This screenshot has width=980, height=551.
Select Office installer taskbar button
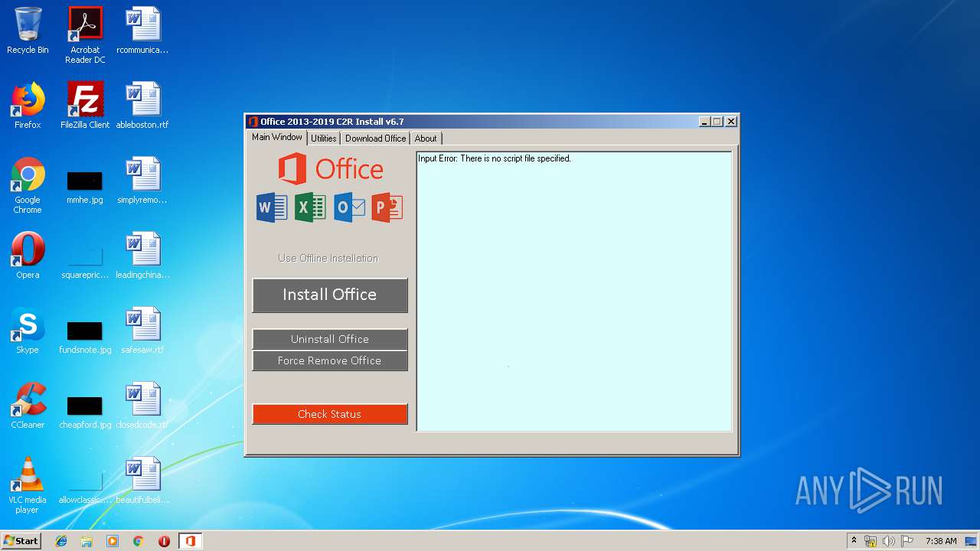[190, 541]
